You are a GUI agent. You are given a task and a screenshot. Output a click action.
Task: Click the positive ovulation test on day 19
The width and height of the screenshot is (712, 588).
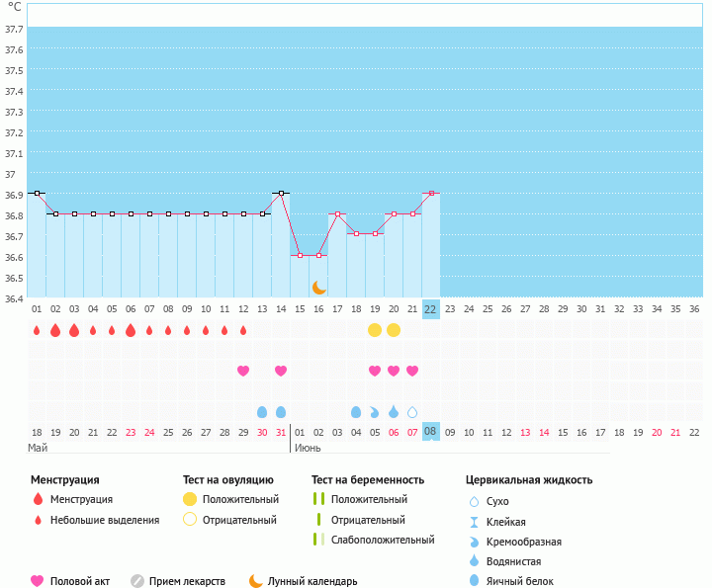375,329
